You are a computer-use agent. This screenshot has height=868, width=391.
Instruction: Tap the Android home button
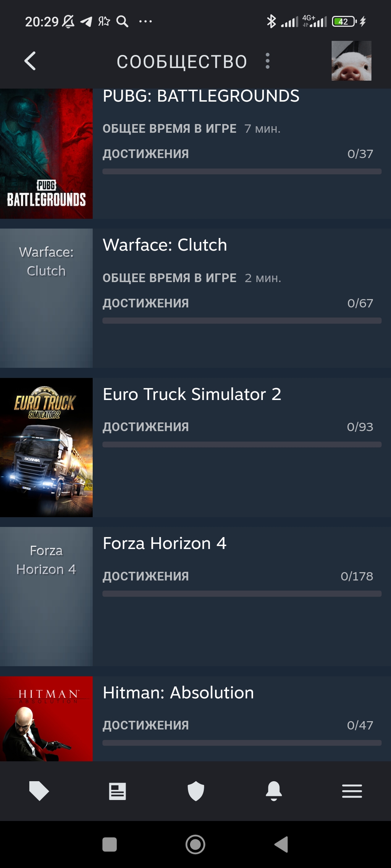[195, 844]
